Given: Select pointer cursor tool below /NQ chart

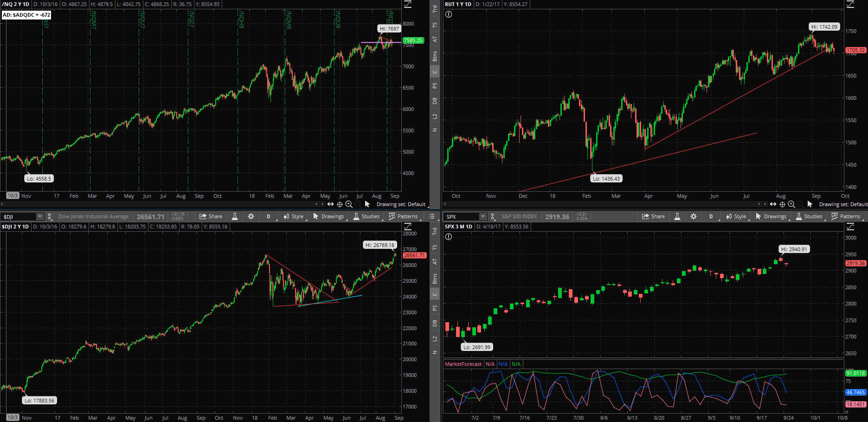Looking at the screenshot, I should click(x=367, y=204).
